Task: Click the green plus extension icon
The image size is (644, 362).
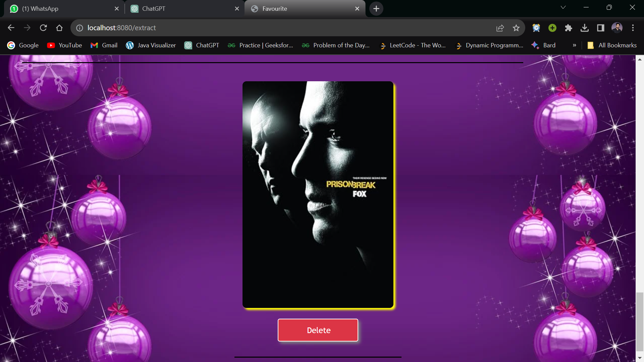Action: pos(552,28)
